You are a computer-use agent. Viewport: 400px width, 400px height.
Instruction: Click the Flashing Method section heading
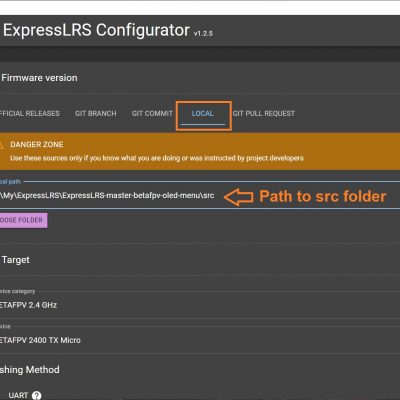pyautogui.click(x=30, y=370)
